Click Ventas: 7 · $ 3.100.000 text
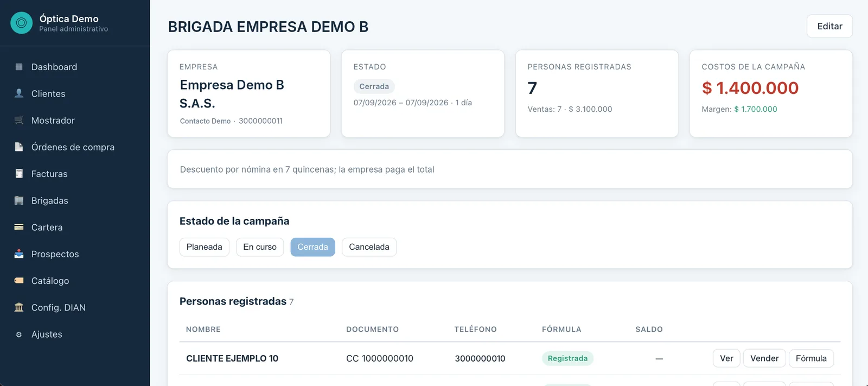The image size is (868, 386). point(570,109)
